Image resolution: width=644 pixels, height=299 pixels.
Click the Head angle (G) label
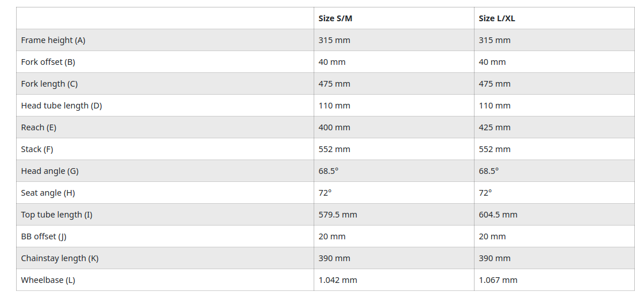(49, 171)
